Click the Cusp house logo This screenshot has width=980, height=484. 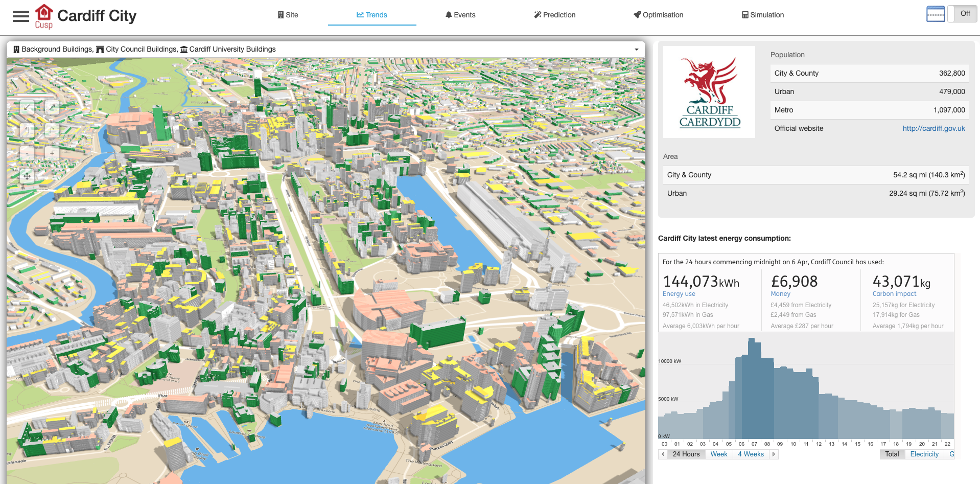tap(44, 17)
